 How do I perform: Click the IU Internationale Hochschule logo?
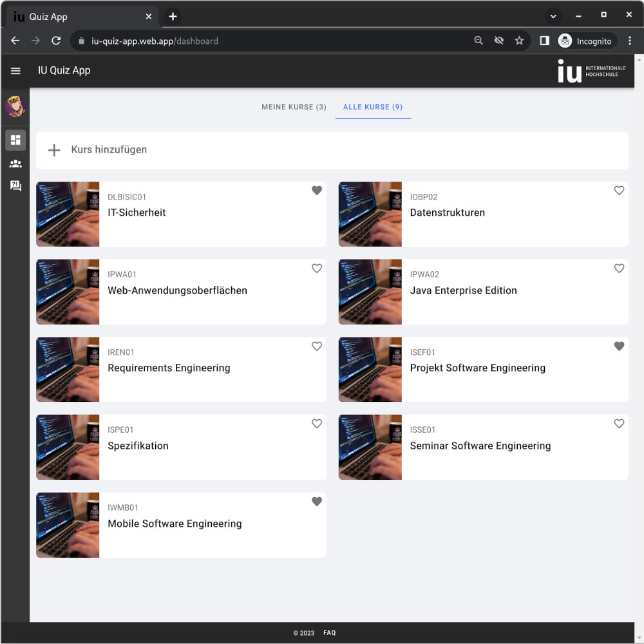click(591, 71)
